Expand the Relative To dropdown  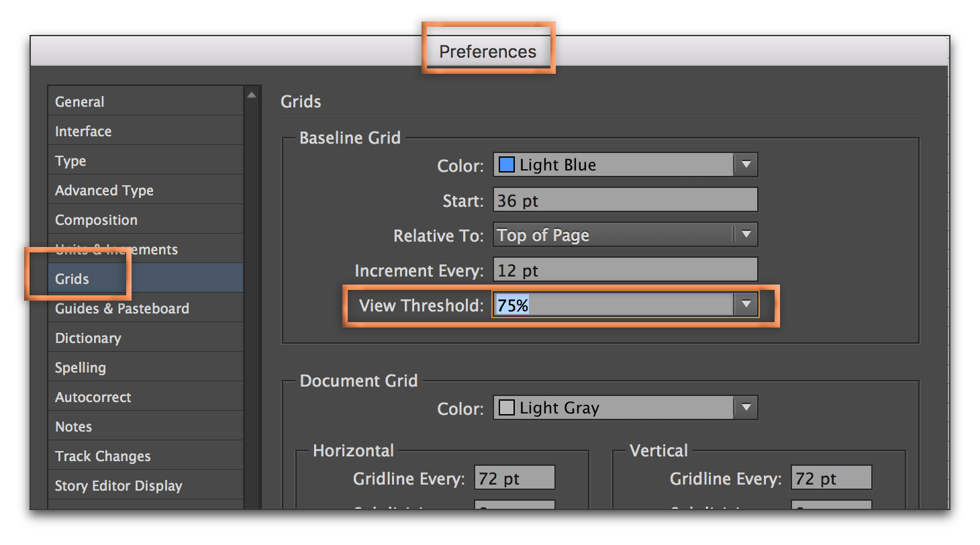coord(745,235)
